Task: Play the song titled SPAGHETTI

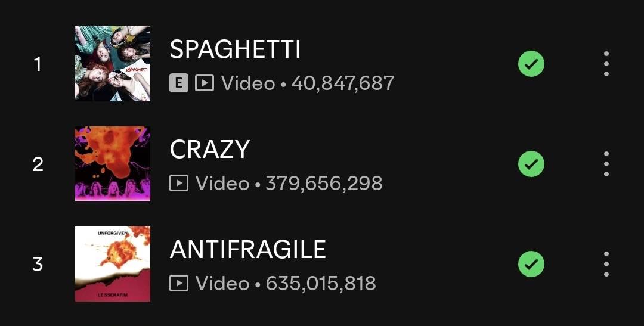Action: coord(235,49)
